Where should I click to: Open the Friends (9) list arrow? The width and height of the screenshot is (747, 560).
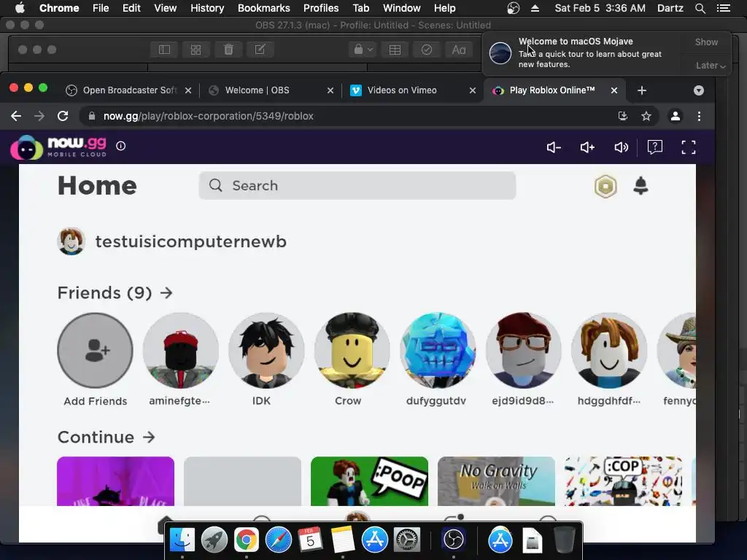point(166,293)
